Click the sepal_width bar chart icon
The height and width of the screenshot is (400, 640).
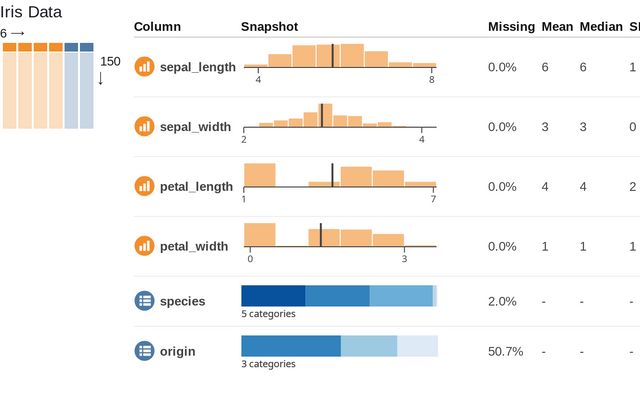coord(144,127)
